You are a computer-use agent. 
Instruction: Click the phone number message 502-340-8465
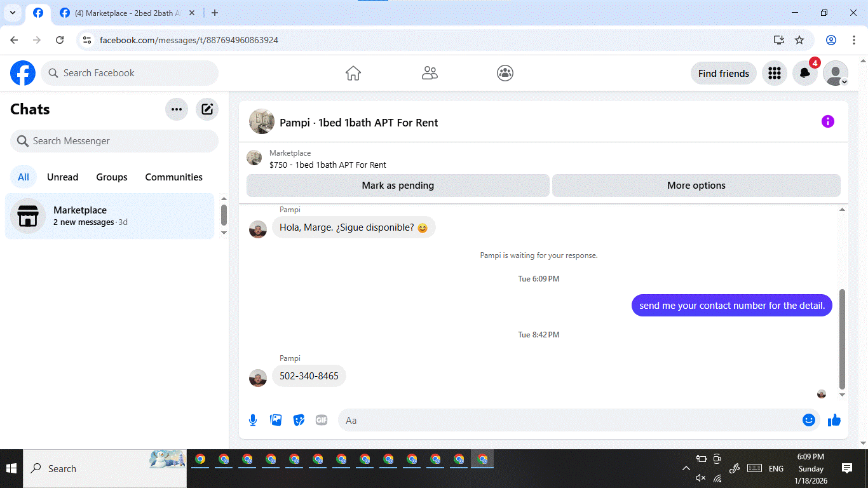(309, 376)
